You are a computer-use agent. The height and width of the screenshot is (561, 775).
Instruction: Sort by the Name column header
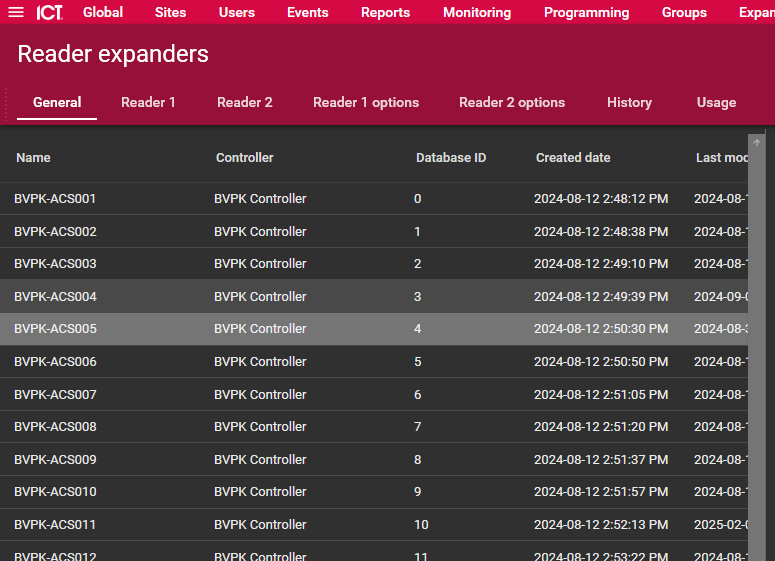click(x=33, y=158)
